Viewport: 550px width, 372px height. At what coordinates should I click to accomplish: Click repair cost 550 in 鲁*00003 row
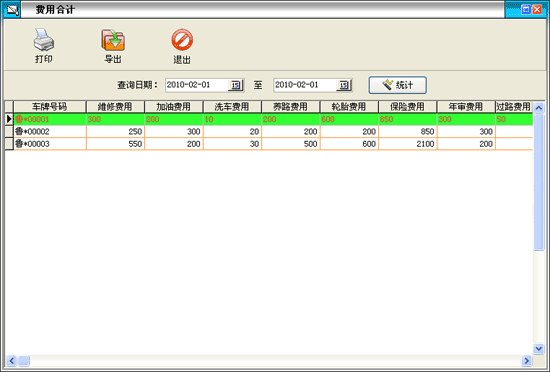115,144
